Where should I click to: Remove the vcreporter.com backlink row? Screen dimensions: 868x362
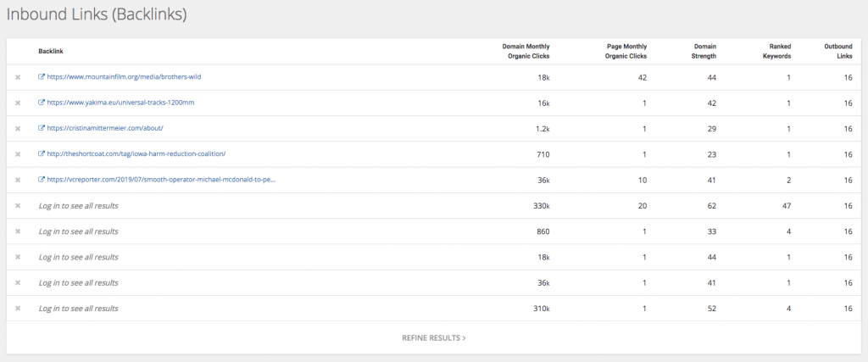point(18,180)
